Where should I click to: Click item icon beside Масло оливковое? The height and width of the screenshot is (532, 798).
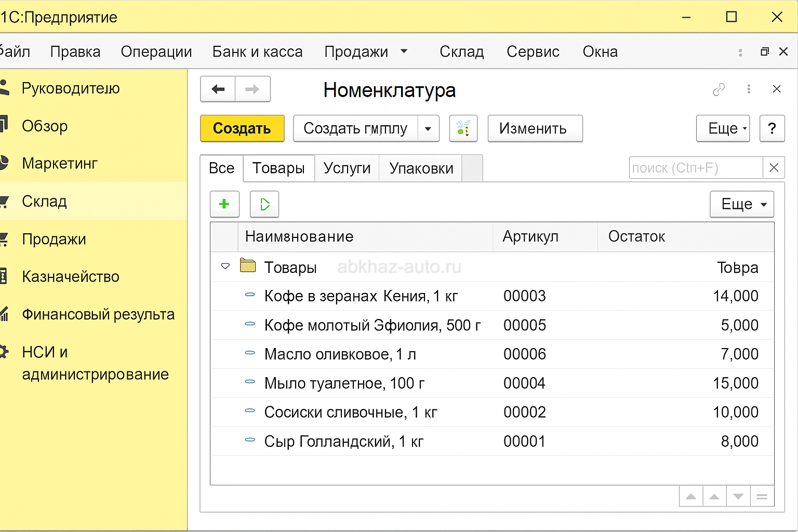250,353
